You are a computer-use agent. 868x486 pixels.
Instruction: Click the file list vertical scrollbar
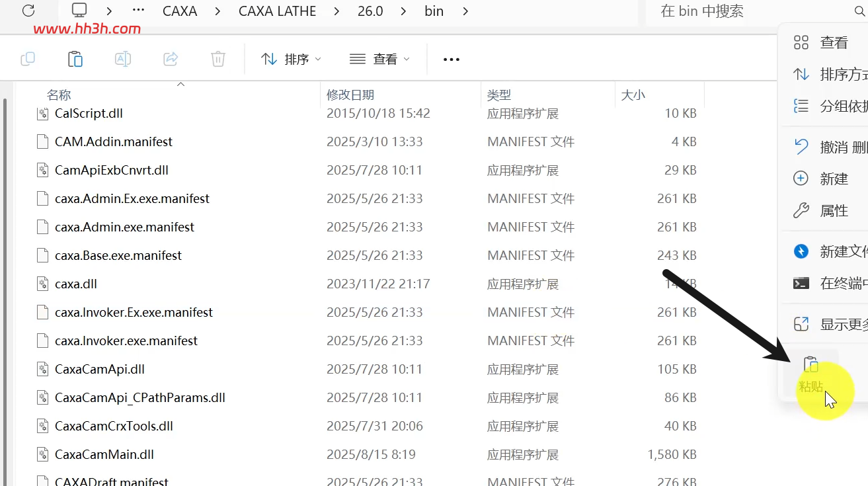5,291
